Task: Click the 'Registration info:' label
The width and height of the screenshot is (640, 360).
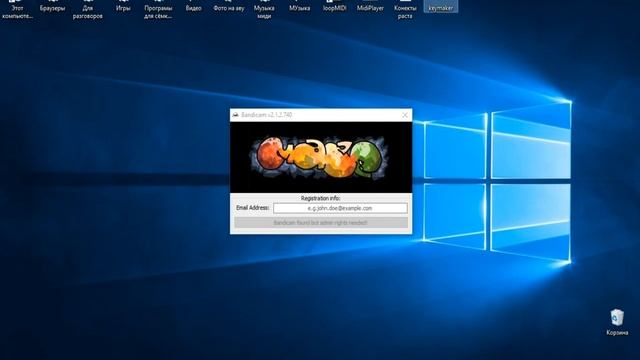Action: point(320,198)
